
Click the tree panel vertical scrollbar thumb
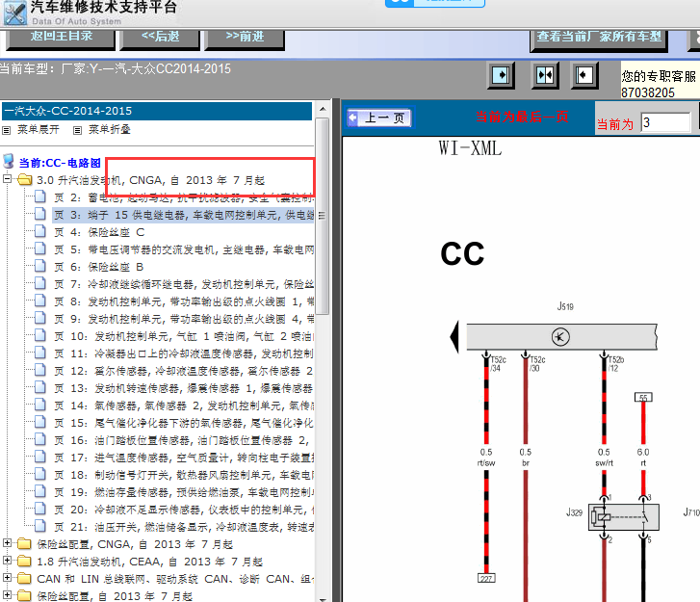[323, 216]
